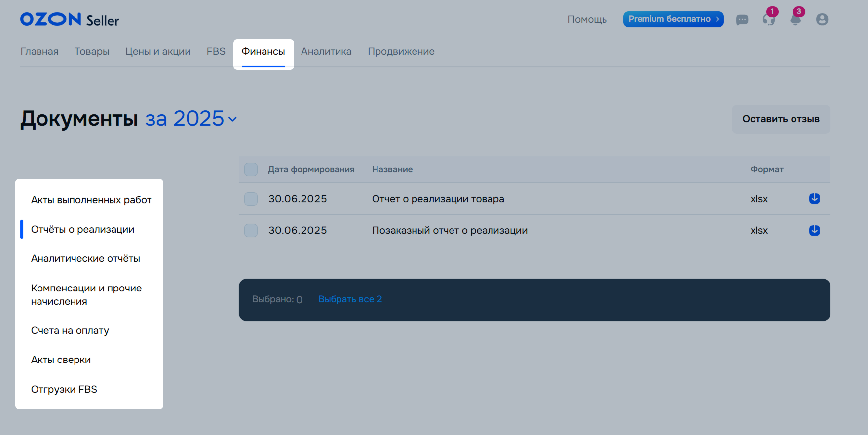Viewport: 868px width, 435px height.
Task: Click the Дата формирования column header
Action: coord(311,169)
